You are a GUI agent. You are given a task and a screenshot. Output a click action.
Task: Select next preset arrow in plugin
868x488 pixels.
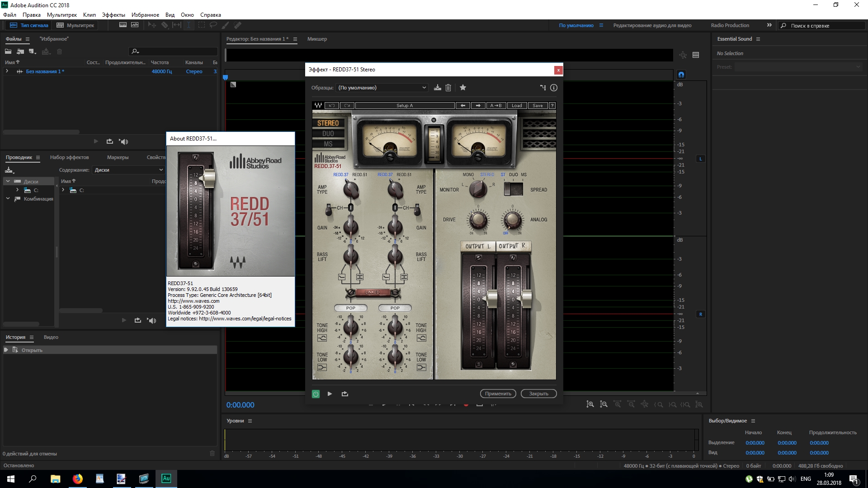(x=478, y=105)
